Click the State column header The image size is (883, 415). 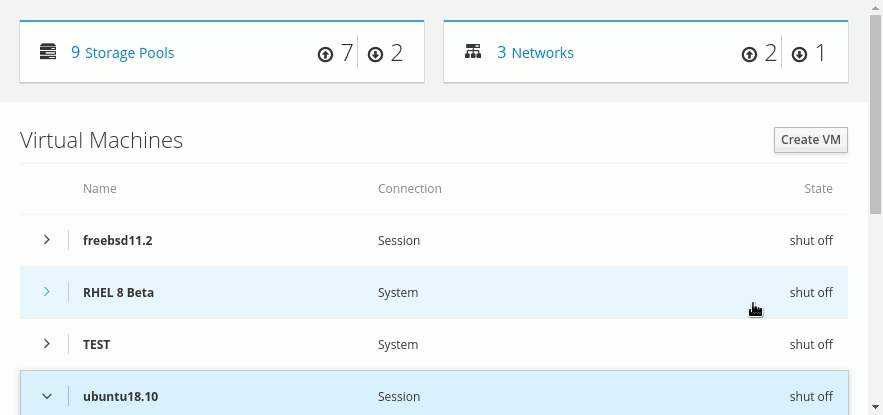point(818,189)
